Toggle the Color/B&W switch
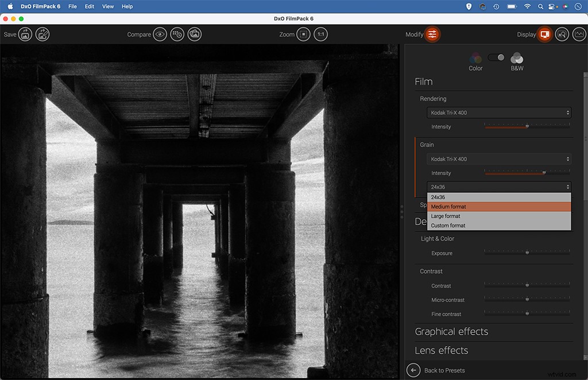588x380 pixels. click(x=496, y=57)
